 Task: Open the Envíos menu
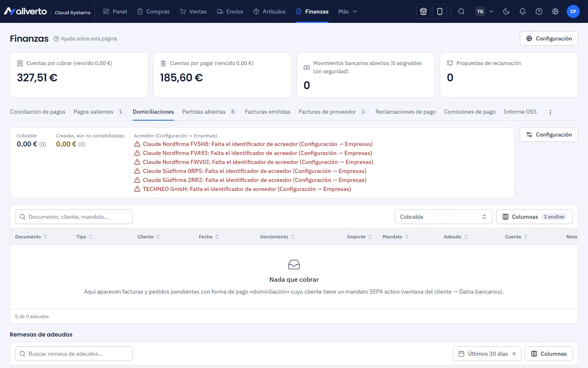tap(230, 11)
